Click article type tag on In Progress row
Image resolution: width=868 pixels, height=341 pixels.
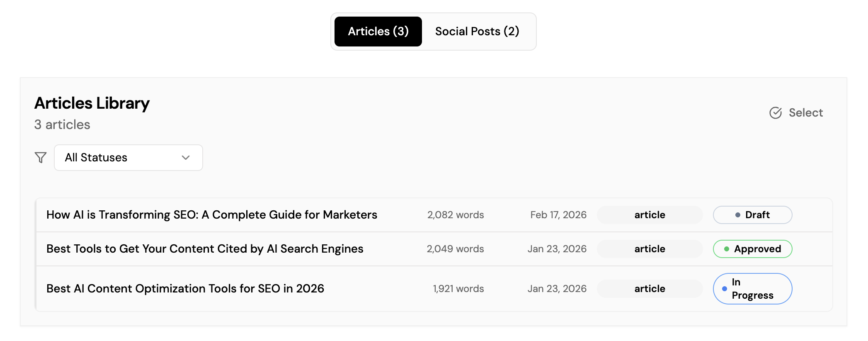click(x=650, y=289)
